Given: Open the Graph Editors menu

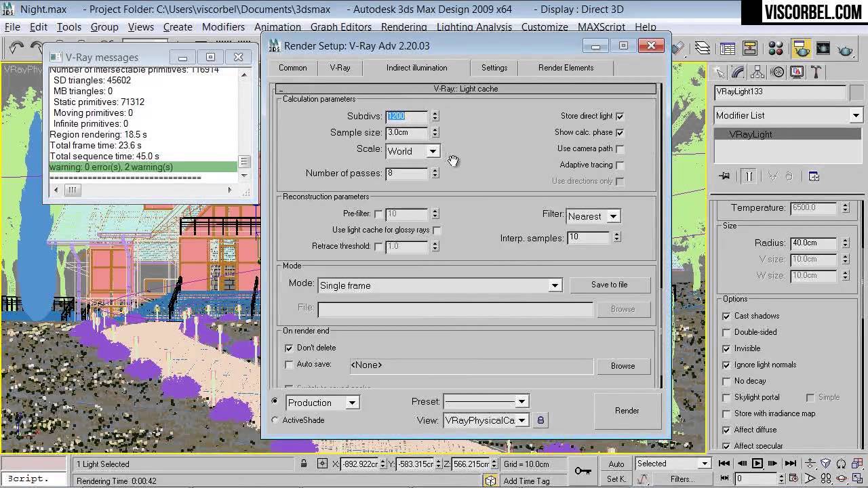Looking at the screenshot, I should [x=341, y=27].
